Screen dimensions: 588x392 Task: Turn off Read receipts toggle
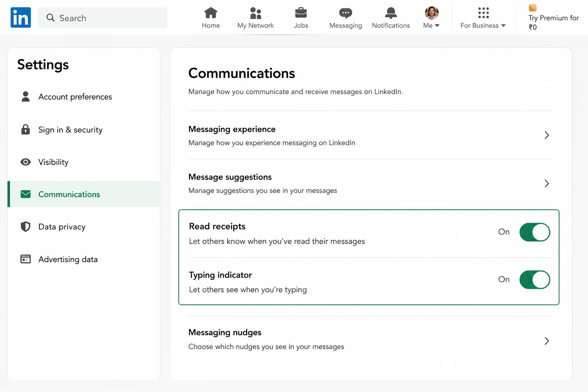pos(534,232)
